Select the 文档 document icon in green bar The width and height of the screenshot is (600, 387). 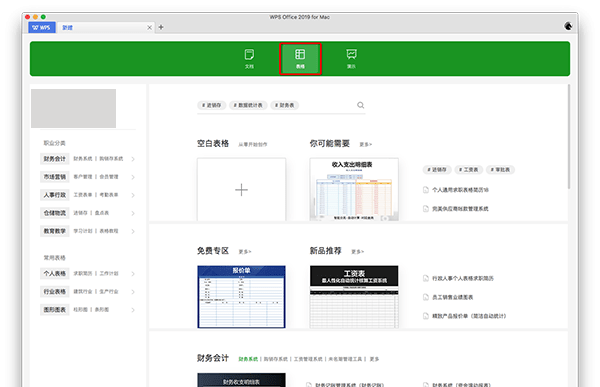pyautogui.click(x=249, y=59)
